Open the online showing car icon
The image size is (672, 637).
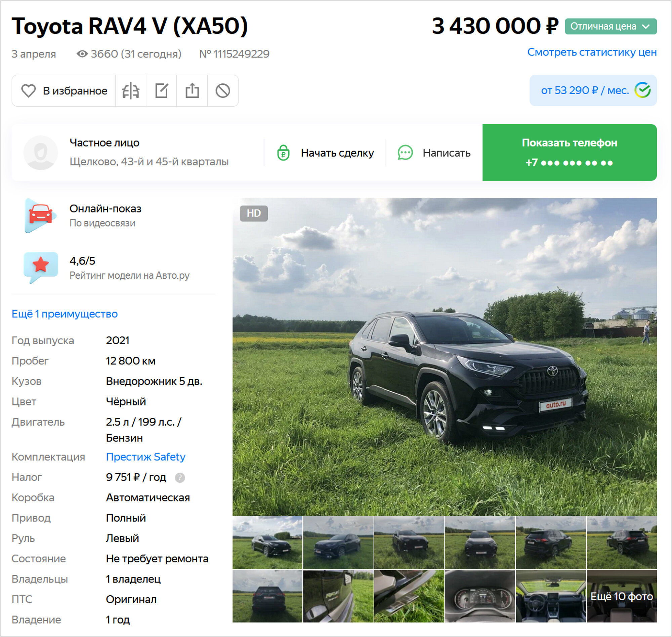[x=40, y=215]
